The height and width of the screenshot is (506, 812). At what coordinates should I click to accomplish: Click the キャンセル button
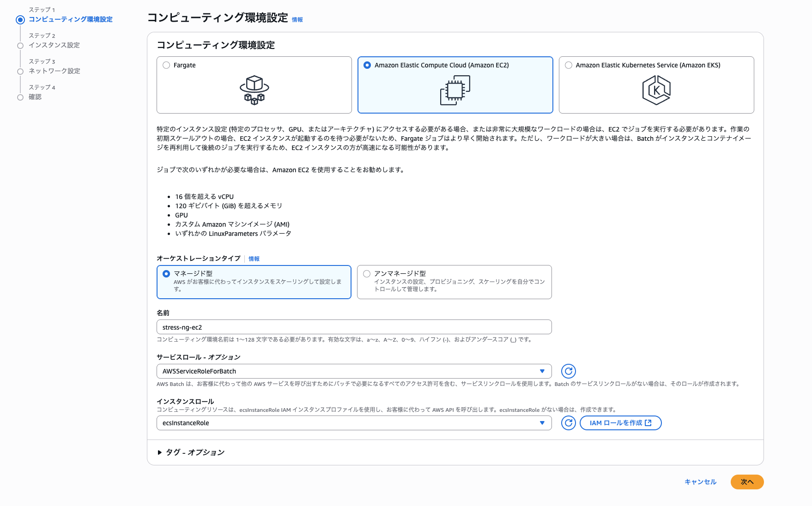[700, 482]
